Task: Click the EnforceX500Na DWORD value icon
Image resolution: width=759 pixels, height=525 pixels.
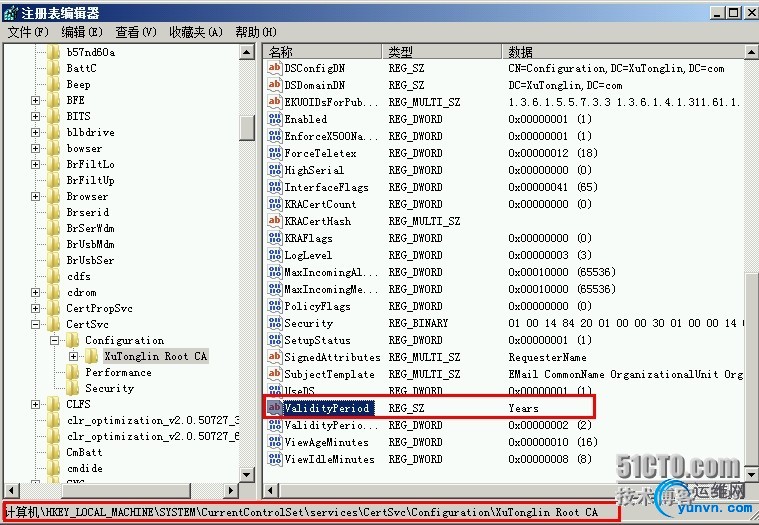Action: click(x=274, y=135)
